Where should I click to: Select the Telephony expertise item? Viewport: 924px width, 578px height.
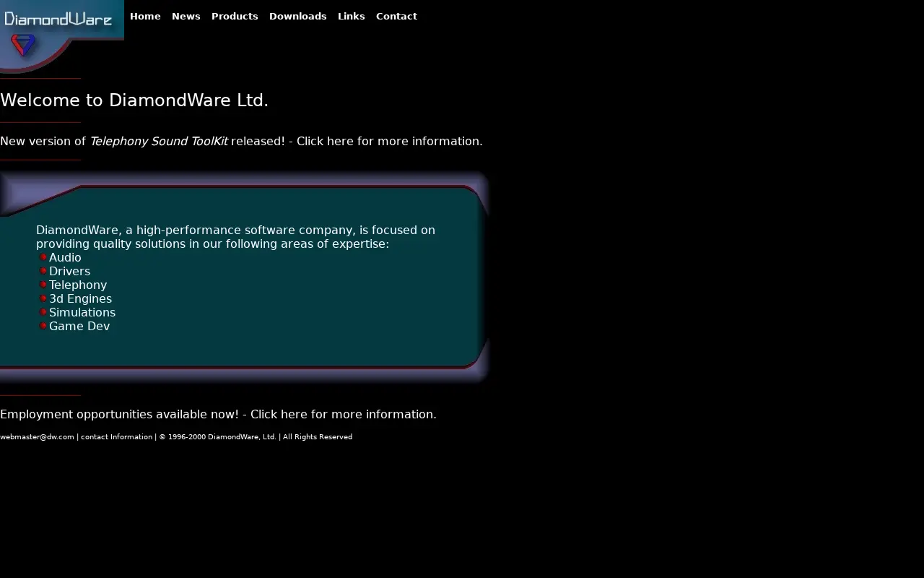[x=78, y=285]
